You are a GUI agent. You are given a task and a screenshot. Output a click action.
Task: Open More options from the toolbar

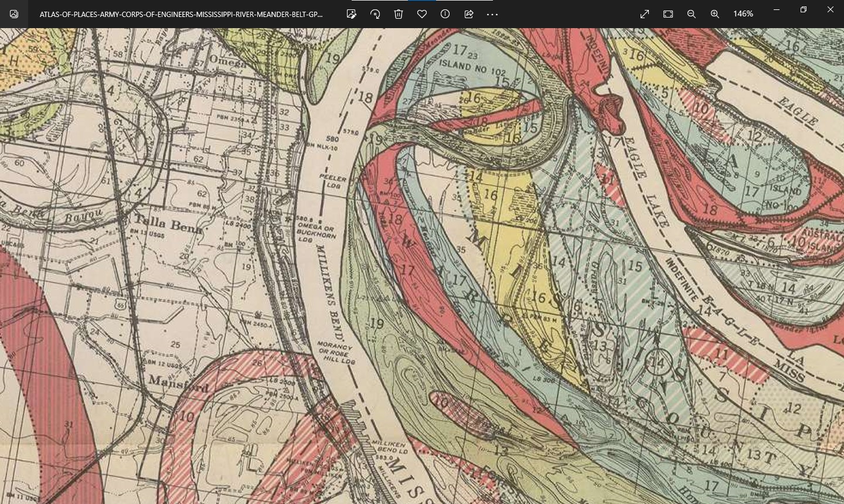(x=492, y=14)
